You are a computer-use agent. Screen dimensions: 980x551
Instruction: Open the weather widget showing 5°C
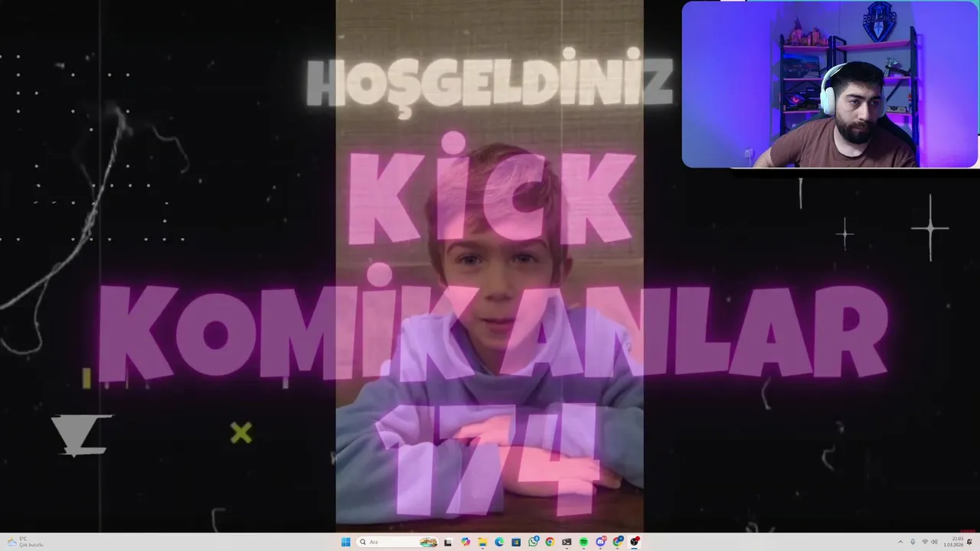tap(24, 542)
